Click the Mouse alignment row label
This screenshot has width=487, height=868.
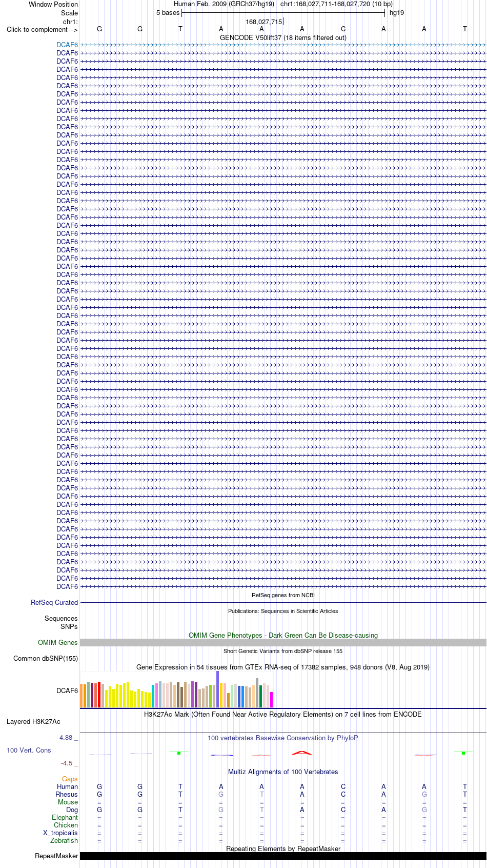68,802
